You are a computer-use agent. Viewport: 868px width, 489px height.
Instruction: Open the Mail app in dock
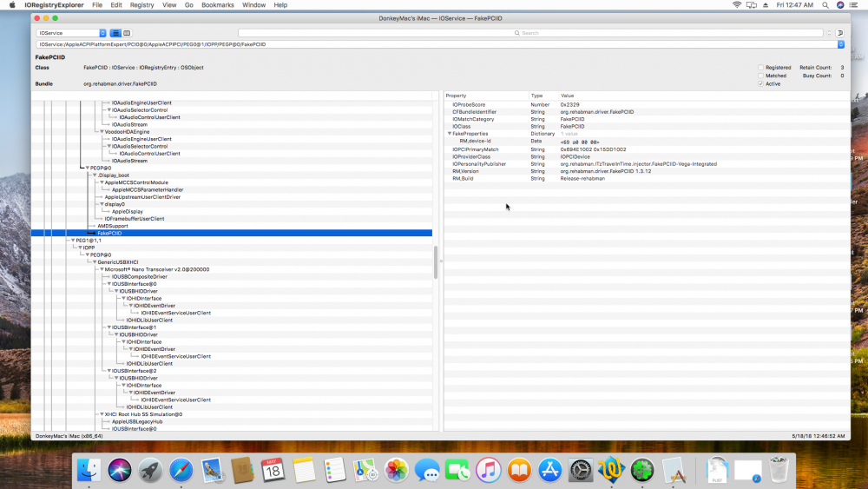point(212,470)
